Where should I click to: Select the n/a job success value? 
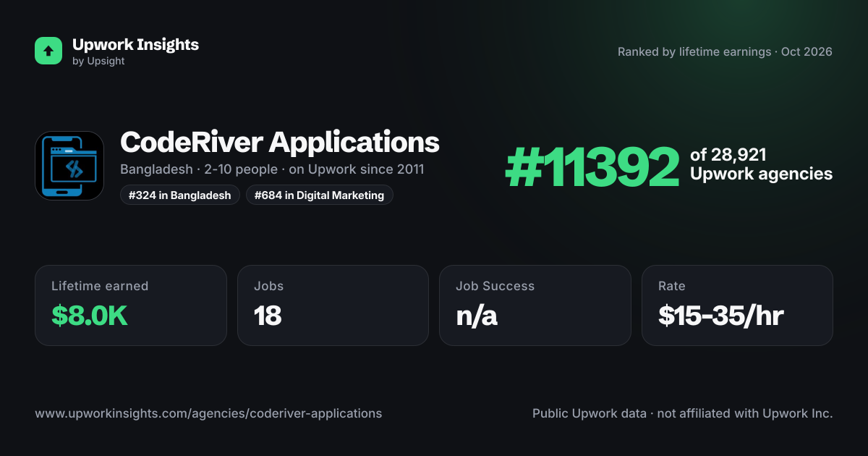477,316
